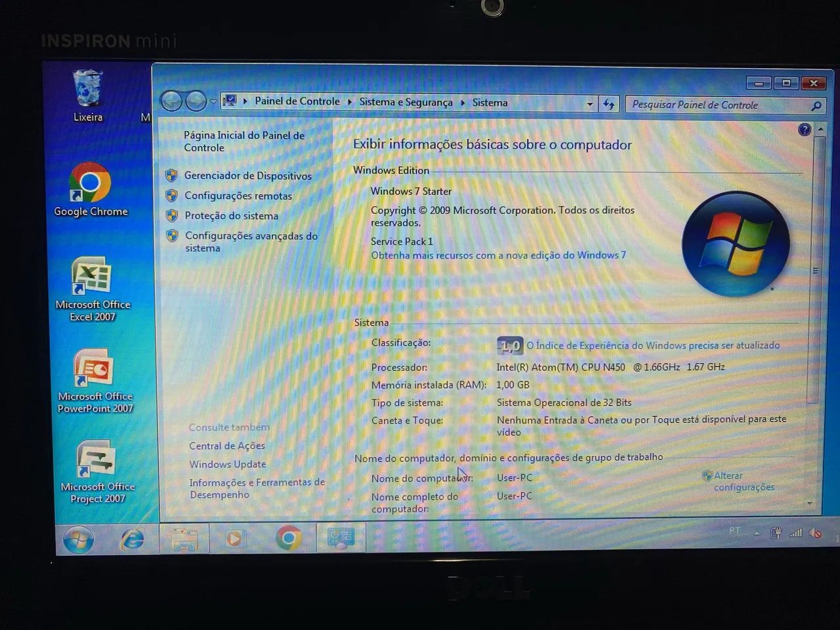Open Microsoft Office Project 2007 desktop shortcut
This screenshot has width=840, height=630.
[x=97, y=472]
